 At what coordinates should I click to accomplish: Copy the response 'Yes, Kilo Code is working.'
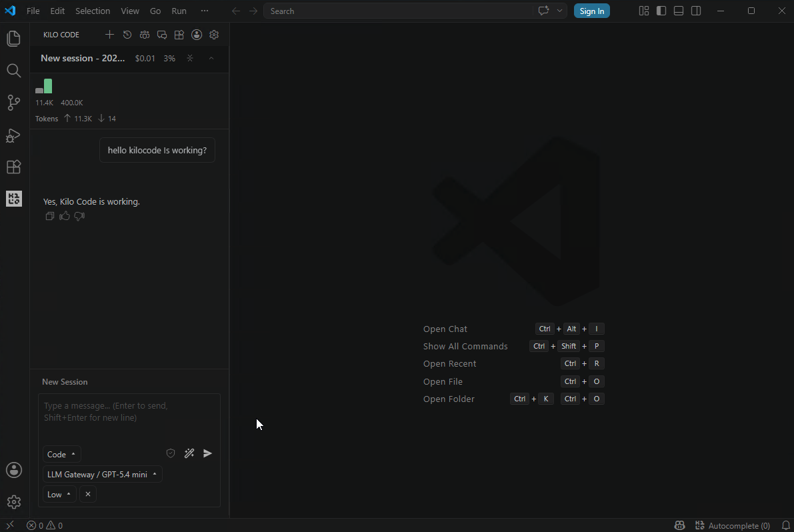[x=49, y=216]
